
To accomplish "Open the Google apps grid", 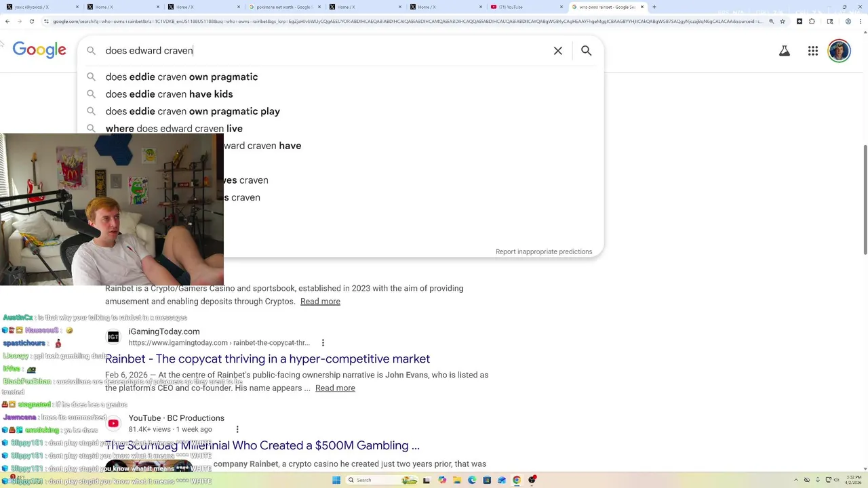I will (x=813, y=51).
